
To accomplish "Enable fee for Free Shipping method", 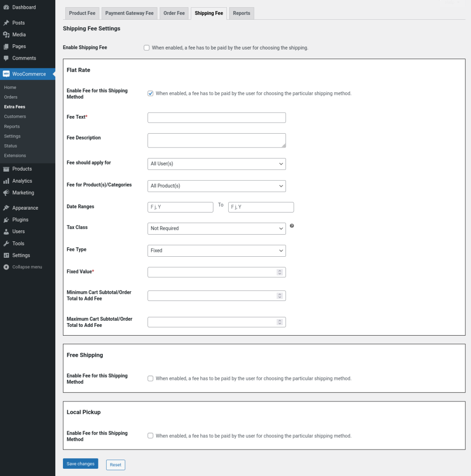I will [150, 378].
